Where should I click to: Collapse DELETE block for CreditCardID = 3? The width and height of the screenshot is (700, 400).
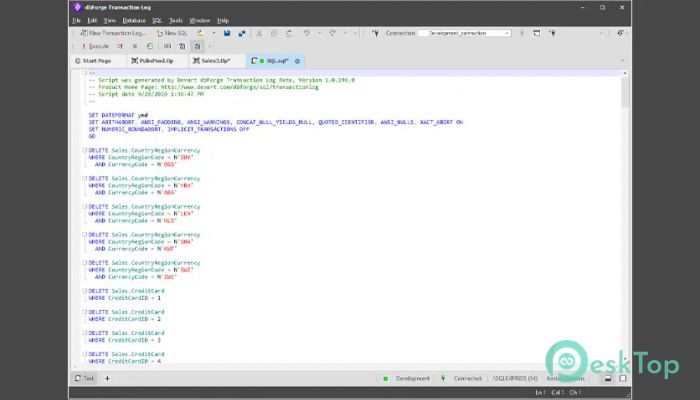click(84, 333)
